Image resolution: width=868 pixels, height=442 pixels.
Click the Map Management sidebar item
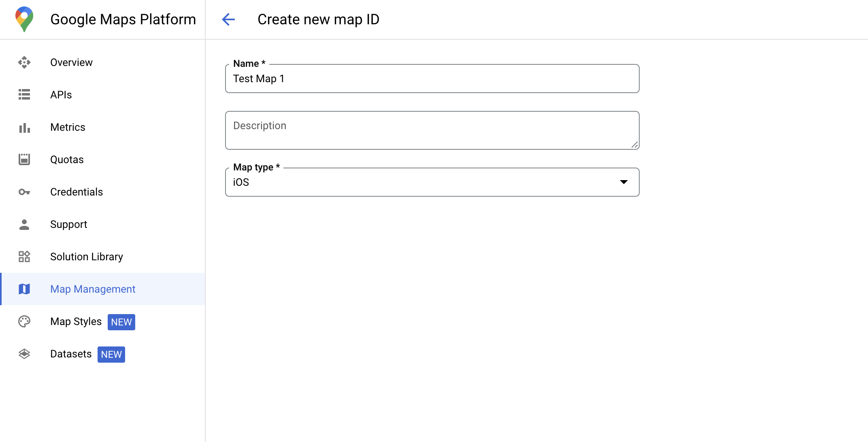click(92, 289)
